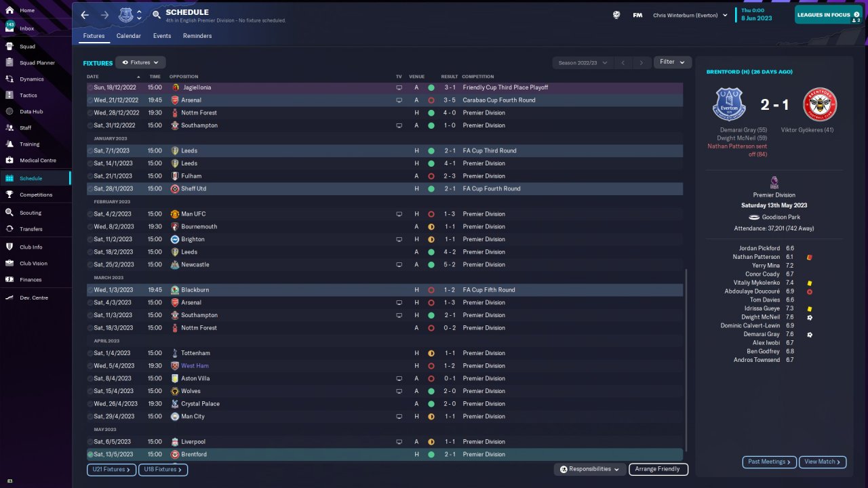Tick the circle for Sat, 7/1/2023 fixture

(90, 151)
